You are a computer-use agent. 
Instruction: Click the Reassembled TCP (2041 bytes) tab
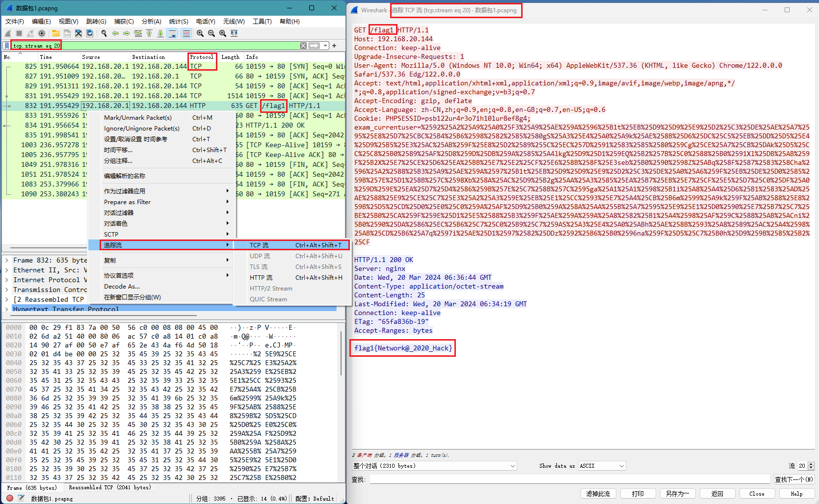click(x=110, y=487)
